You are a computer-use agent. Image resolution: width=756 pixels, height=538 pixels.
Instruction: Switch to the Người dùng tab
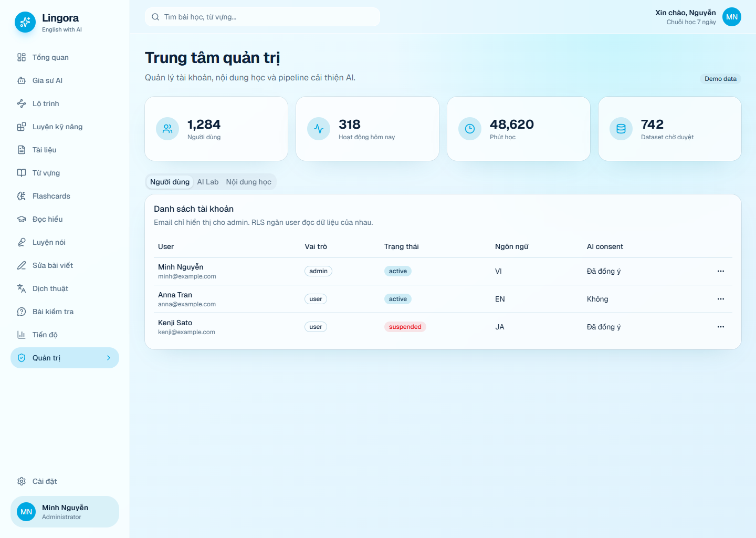point(170,182)
